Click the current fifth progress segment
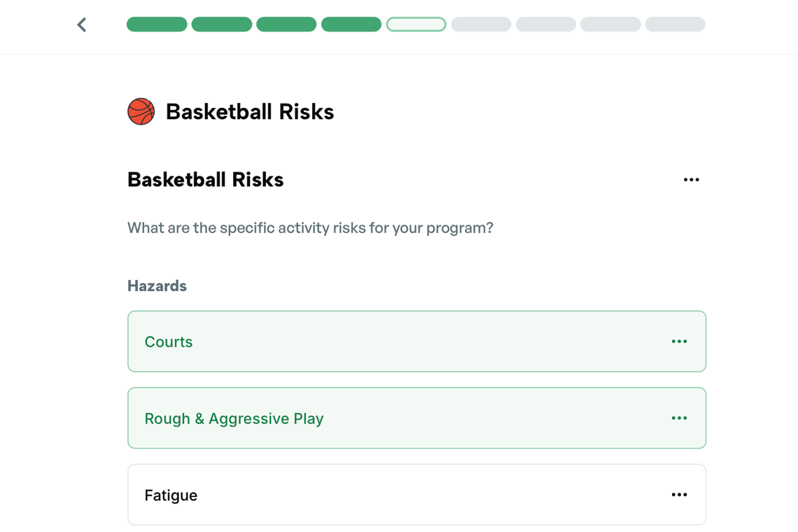798x532 pixels. tap(416, 24)
